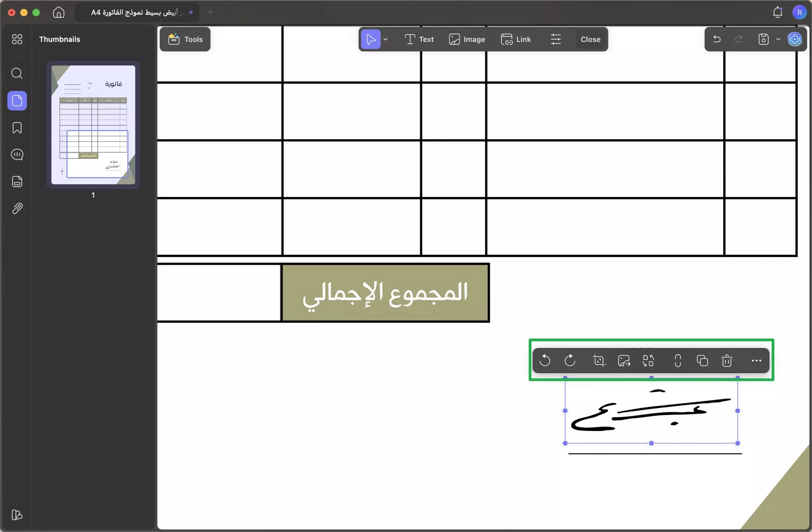Open more options in image toolbar
Screen dimensions: 812x532
click(x=756, y=361)
